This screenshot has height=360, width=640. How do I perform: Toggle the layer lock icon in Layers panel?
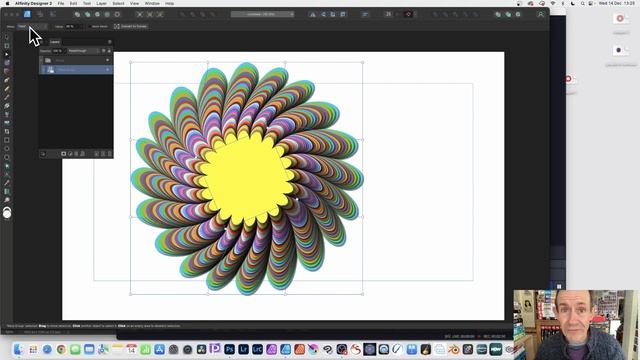click(x=109, y=51)
